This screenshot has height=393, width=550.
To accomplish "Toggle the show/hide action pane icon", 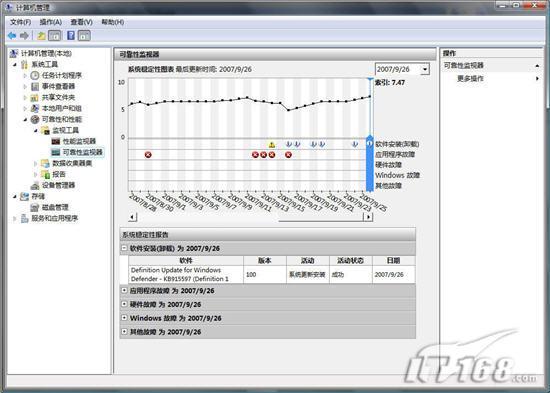I will coord(84,35).
